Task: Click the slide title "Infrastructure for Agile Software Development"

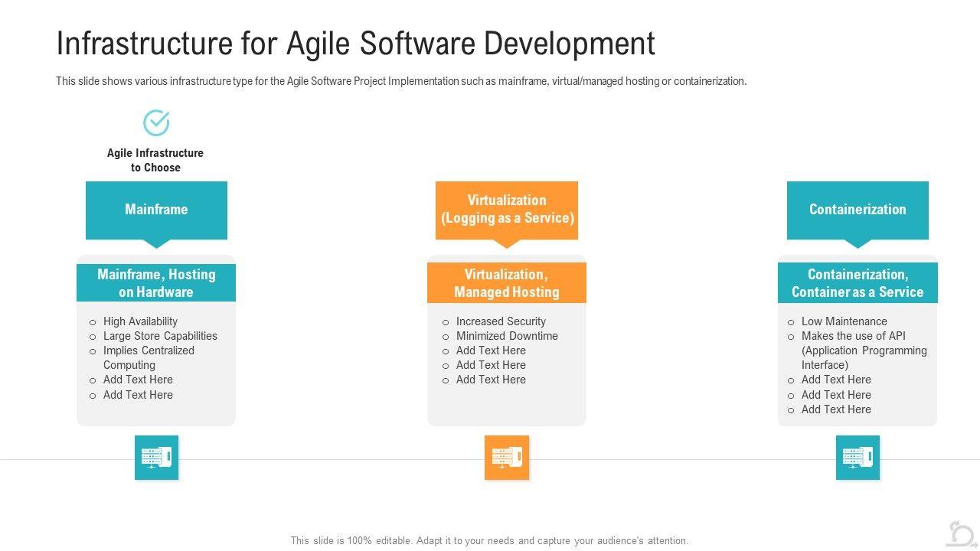Action: 356,44
